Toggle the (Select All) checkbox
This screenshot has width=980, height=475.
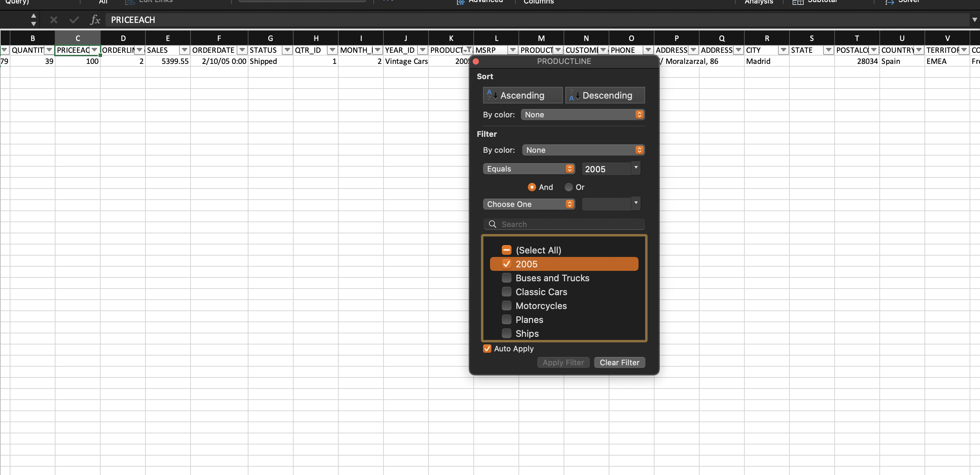click(506, 250)
